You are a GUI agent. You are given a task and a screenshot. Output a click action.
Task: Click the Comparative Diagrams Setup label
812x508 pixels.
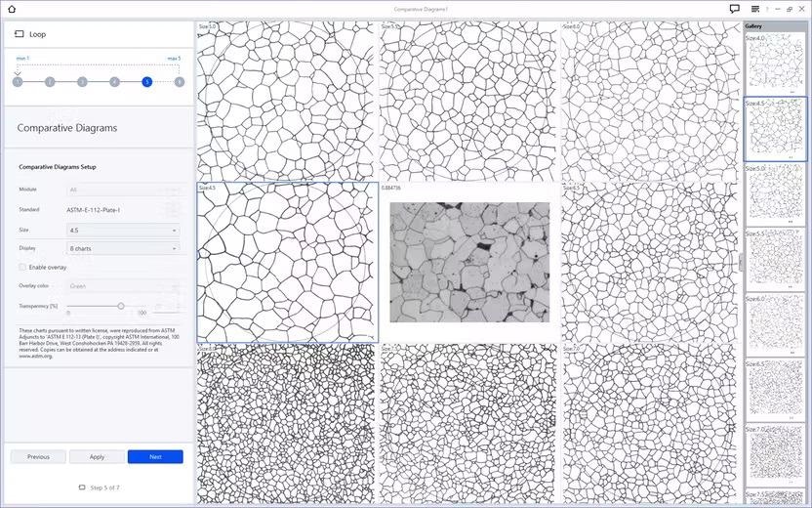(x=58, y=167)
